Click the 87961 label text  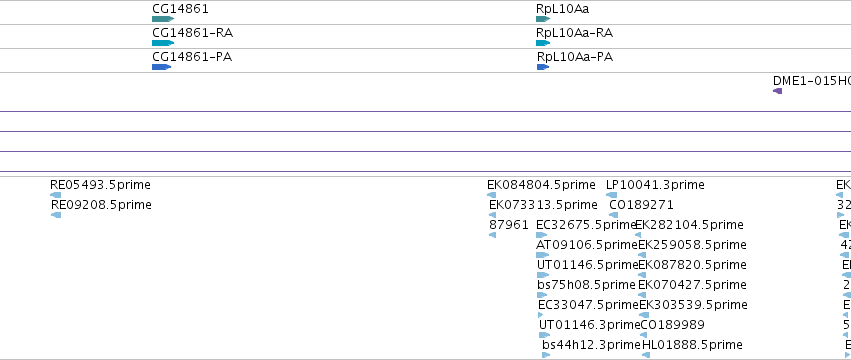click(x=509, y=225)
